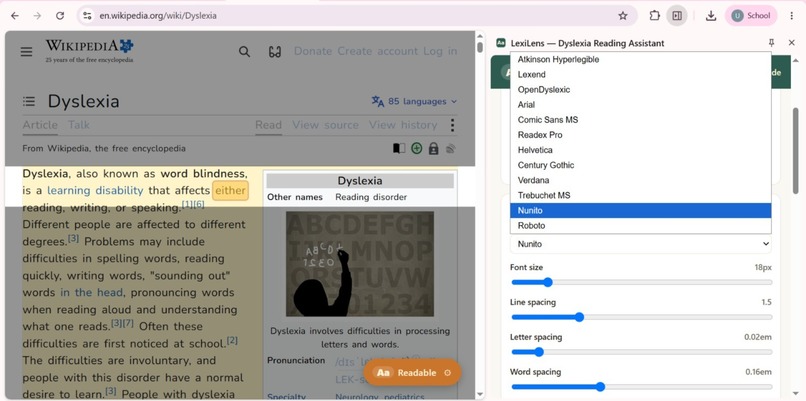This screenshot has height=401, width=806.
Task: Click the highlighted word either
Action: click(230, 191)
